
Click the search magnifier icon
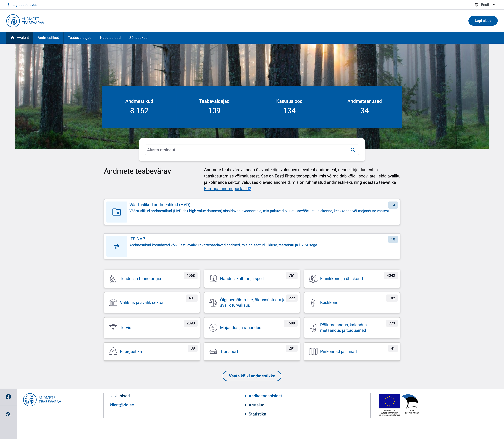tap(353, 150)
